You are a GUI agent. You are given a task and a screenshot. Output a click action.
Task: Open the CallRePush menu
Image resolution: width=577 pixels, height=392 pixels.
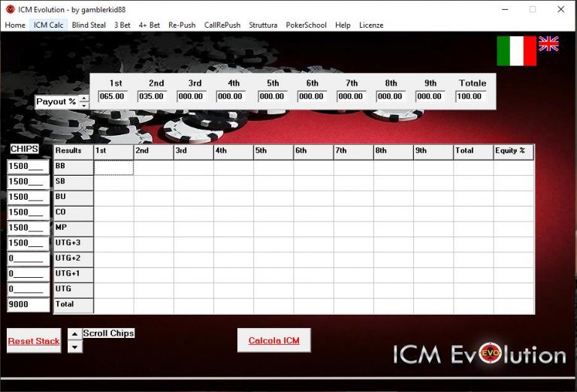[x=222, y=25]
